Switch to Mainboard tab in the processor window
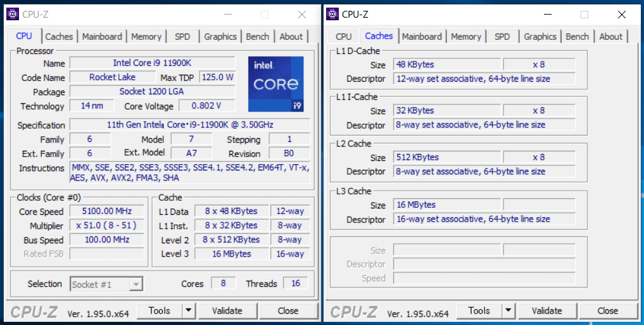Viewport: 644px width, 325px height. tap(103, 37)
